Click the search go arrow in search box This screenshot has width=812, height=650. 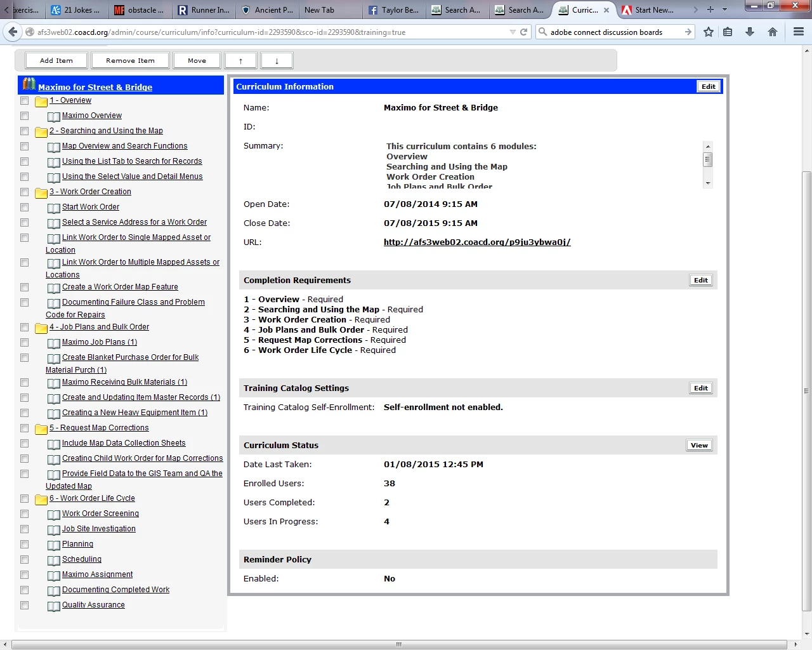click(x=688, y=32)
